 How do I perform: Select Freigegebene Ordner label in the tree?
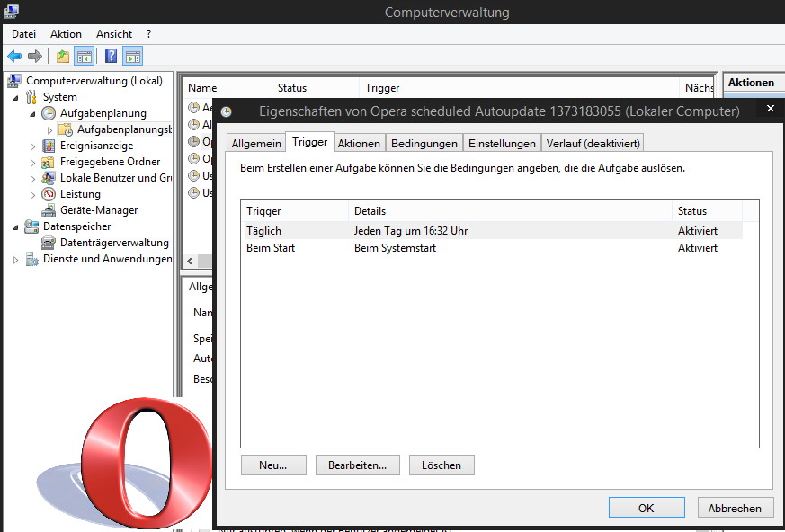tap(110, 162)
